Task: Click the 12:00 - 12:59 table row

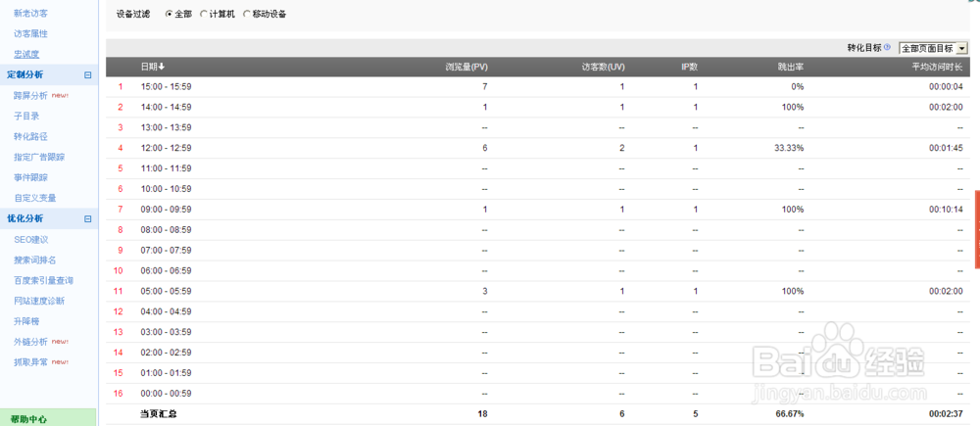Action: pyautogui.click(x=538, y=148)
